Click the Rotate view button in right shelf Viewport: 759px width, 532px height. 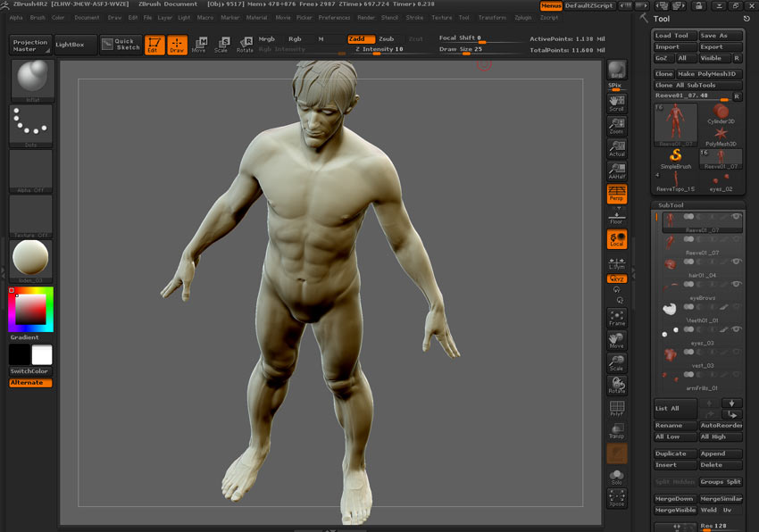(617, 386)
